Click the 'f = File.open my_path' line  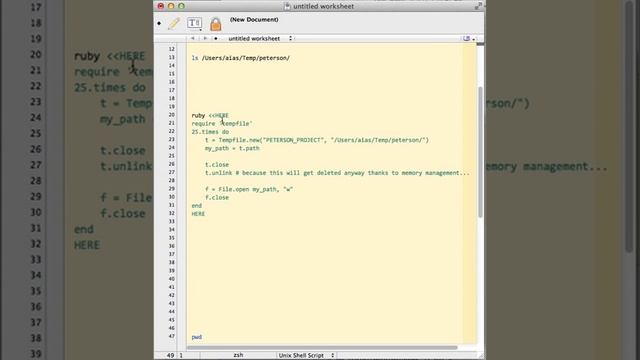(249, 189)
